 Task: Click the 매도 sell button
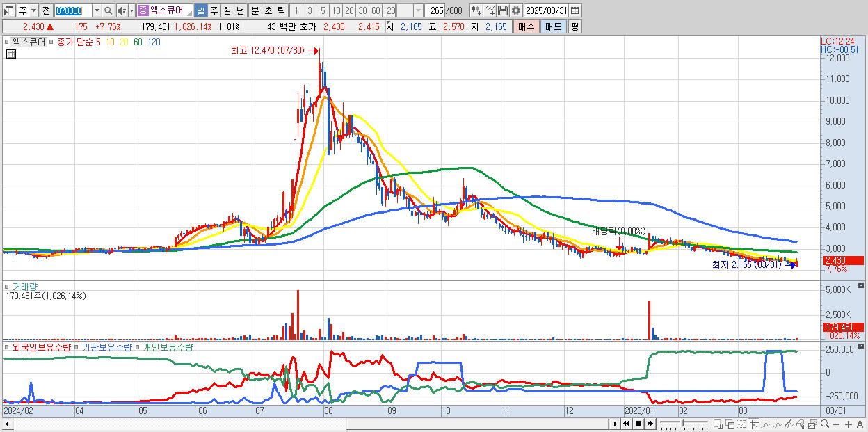553,26
